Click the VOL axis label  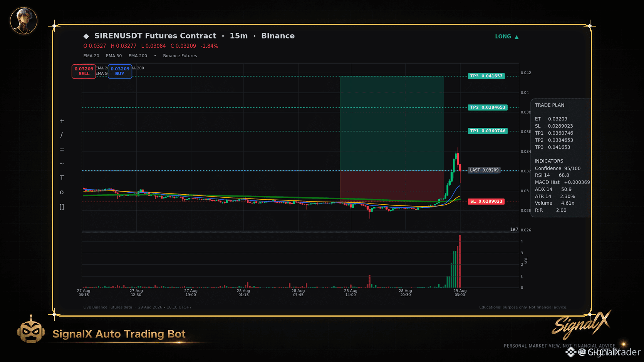[x=526, y=260]
